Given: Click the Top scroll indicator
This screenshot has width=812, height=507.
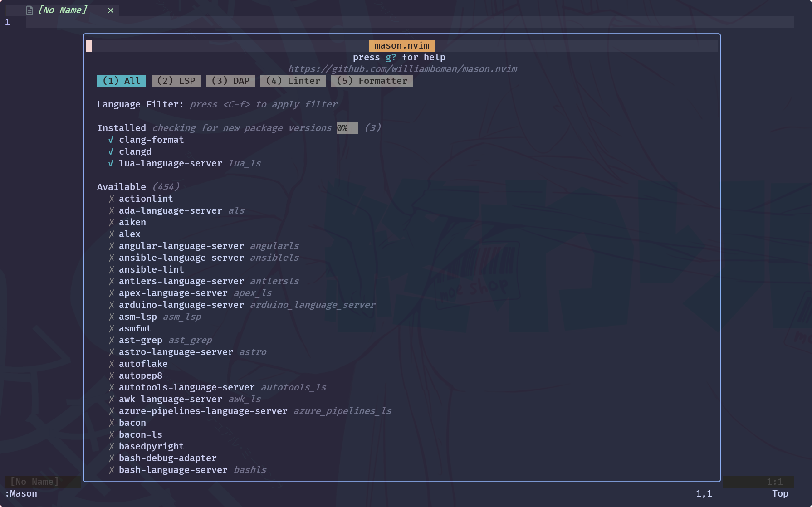Looking at the screenshot, I should pyautogui.click(x=780, y=493).
